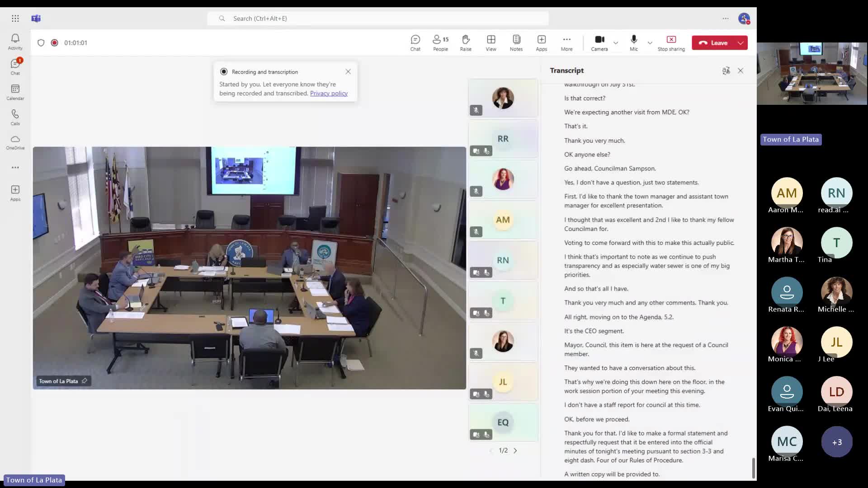Click Stop sharing
The height and width of the screenshot is (488, 868).
point(671,42)
